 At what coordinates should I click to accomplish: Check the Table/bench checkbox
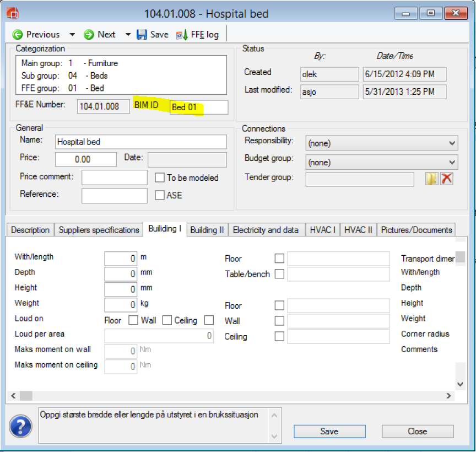(279, 274)
